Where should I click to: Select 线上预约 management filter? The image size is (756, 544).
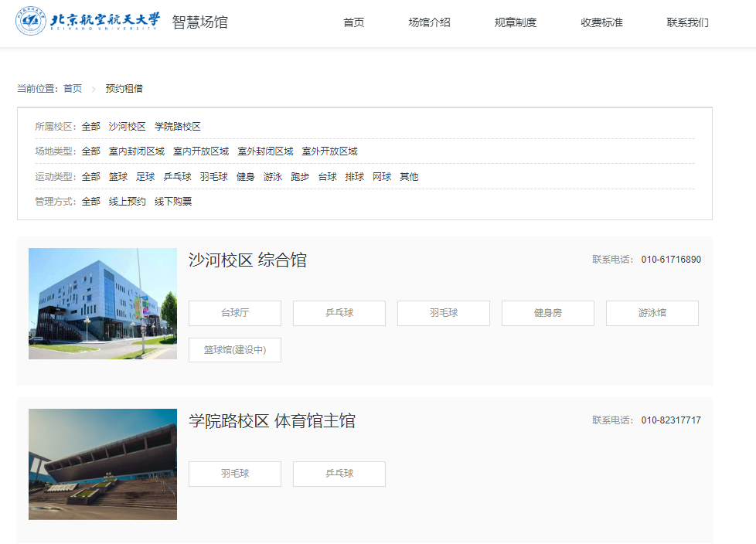(x=127, y=202)
